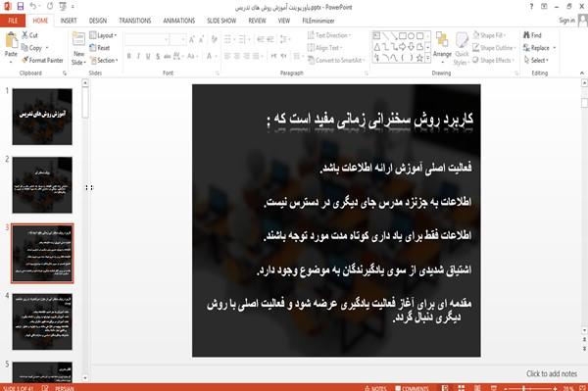Click the Paste clipboard icon
The image size is (588, 391).
pyautogui.click(x=11, y=40)
